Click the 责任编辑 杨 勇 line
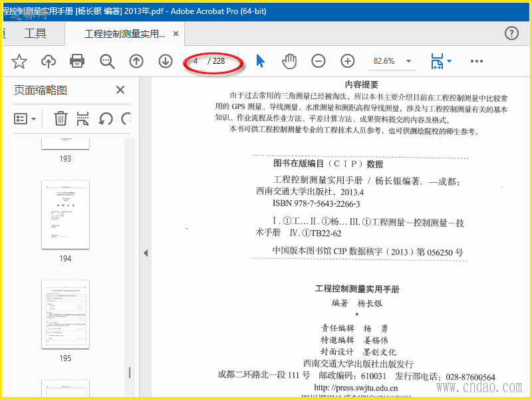This screenshot has width=532, height=399. click(x=354, y=328)
